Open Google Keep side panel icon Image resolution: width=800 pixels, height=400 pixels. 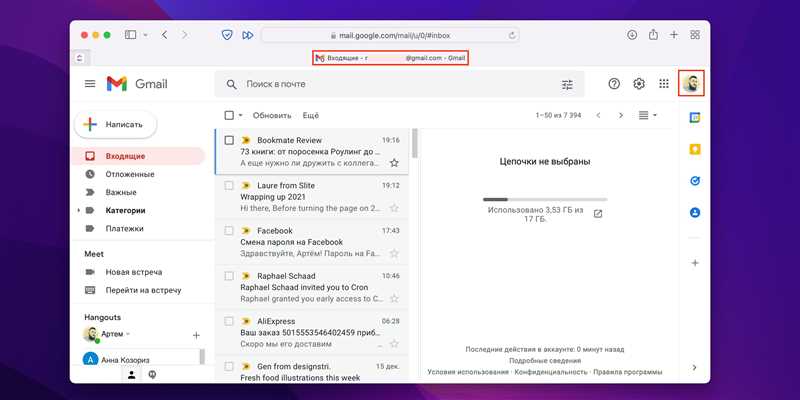[x=694, y=149]
